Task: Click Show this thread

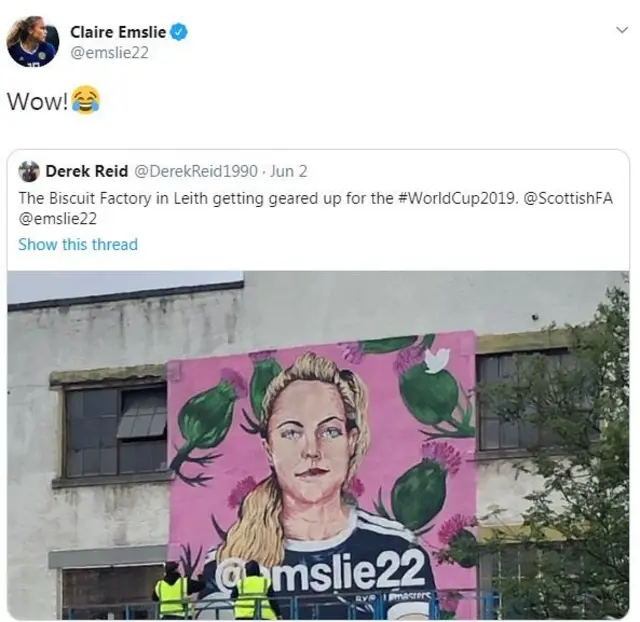Action: (78, 244)
